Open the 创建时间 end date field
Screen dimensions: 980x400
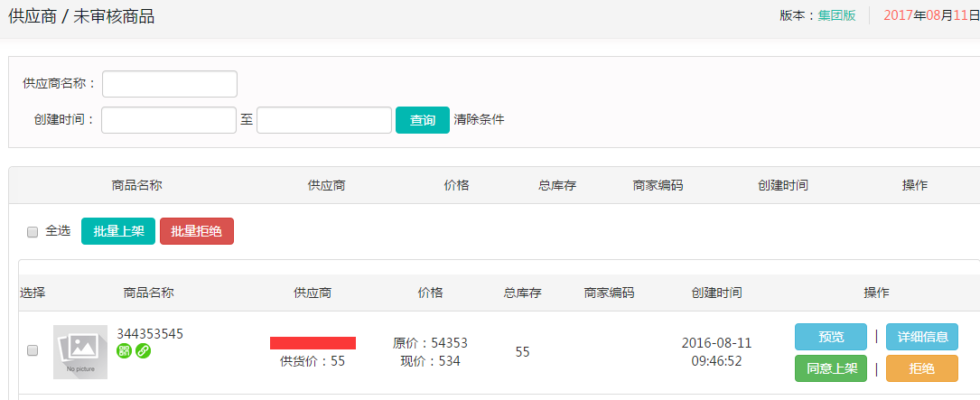pos(324,120)
